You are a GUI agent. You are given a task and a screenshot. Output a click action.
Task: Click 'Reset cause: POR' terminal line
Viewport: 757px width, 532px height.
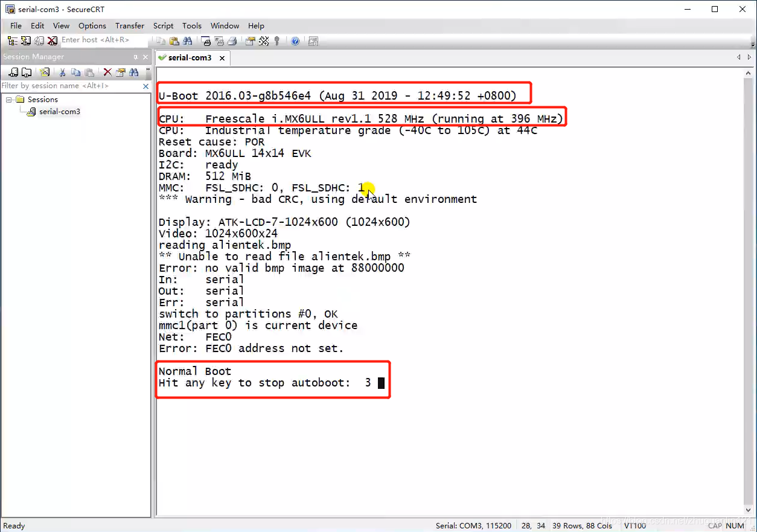tap(211, 142)
